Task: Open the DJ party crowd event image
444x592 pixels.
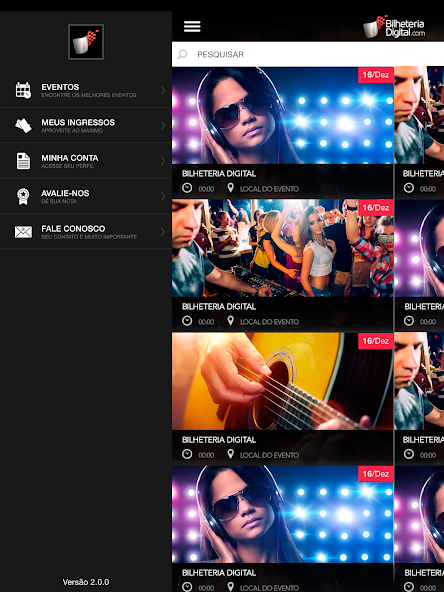Action: [x=282, y=248]
